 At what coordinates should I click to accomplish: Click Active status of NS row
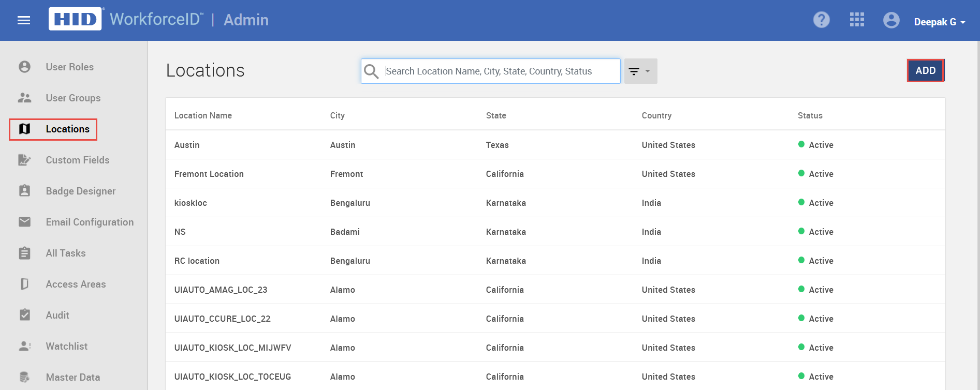815,232
